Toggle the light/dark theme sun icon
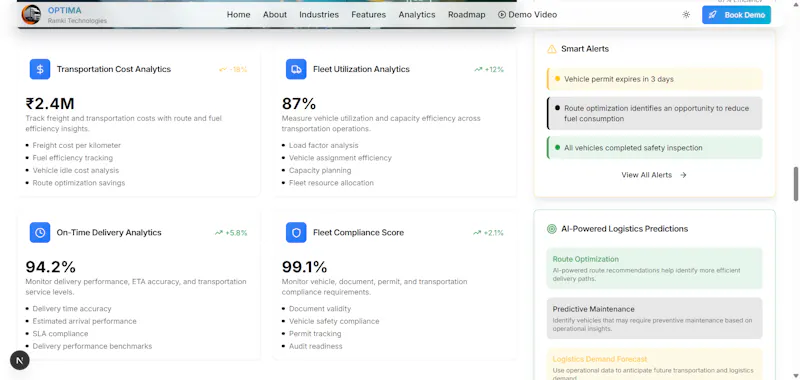The height and width of the screenshot is (380, 800). click(x=686, y=15)
